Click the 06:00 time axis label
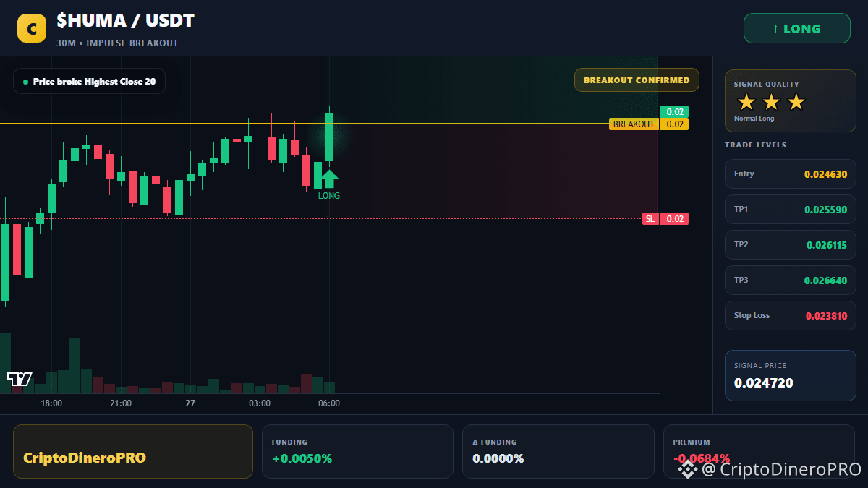This screenshot has height=488, width=868. pyautogui.click(x=329, y=403)
